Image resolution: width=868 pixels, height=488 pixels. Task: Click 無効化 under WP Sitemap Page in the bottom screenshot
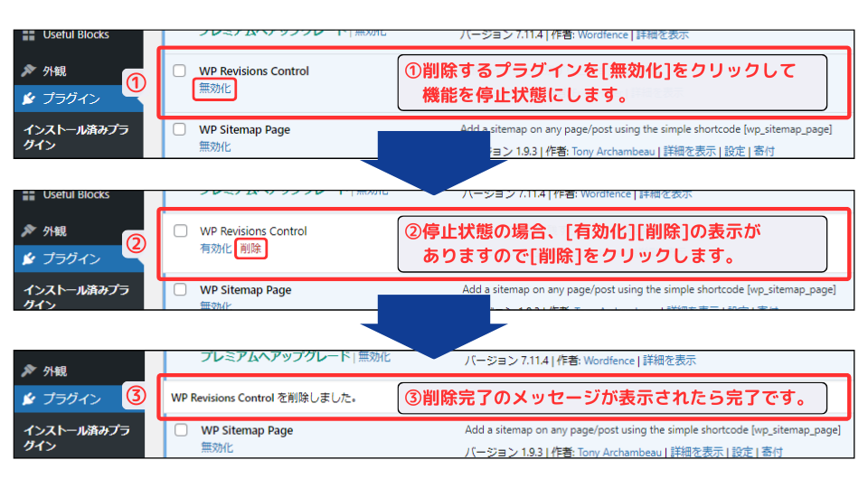[216, 447]
